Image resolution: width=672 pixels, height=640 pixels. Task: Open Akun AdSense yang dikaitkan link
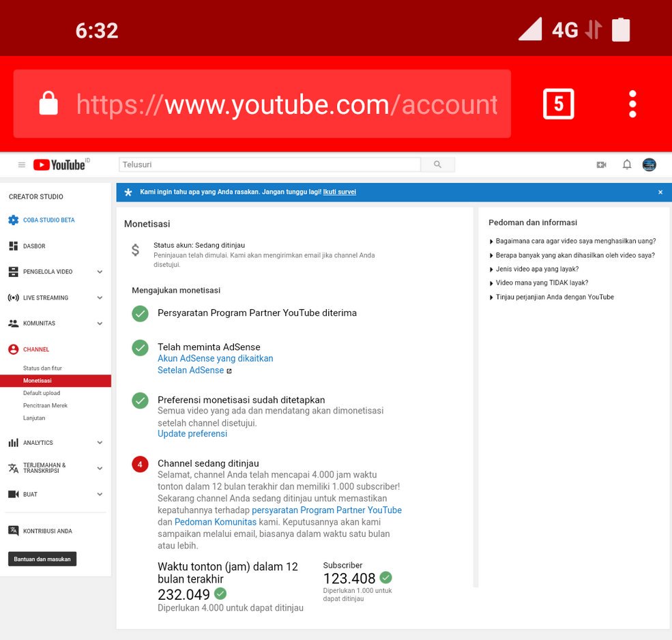pos(215,358)
